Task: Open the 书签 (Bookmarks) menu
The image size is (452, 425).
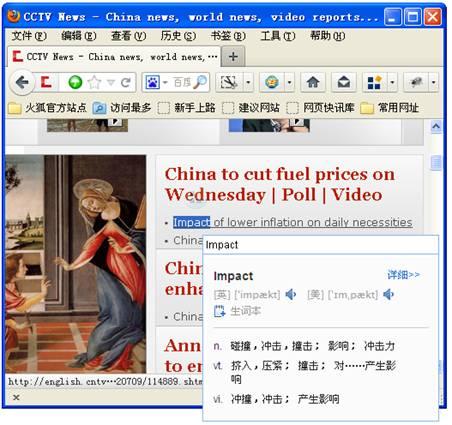Action: pyautogui.click(x=228, y=35)
